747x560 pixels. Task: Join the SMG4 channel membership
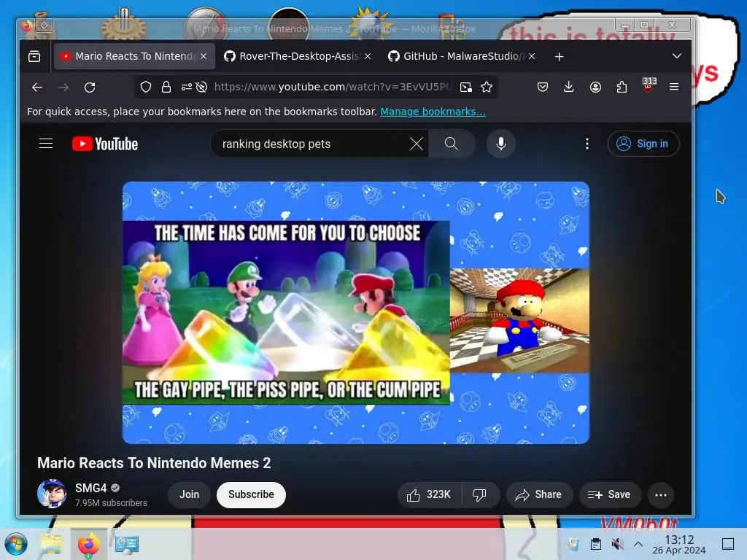(189, 495)
